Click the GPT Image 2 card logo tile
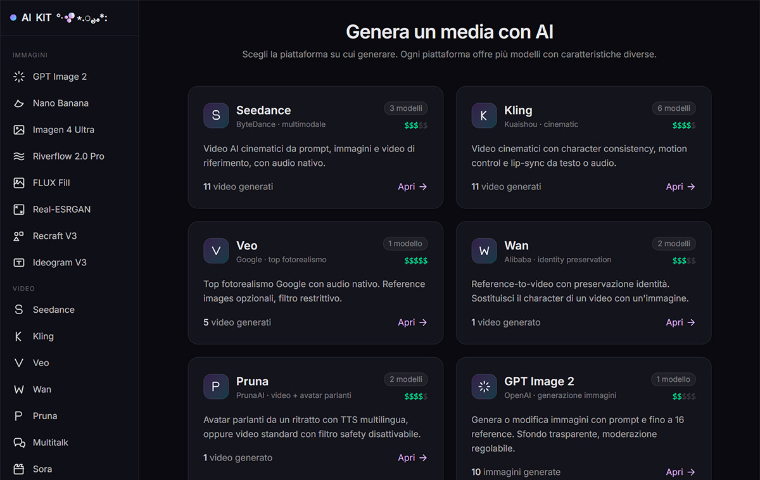 tap(484, 386)
